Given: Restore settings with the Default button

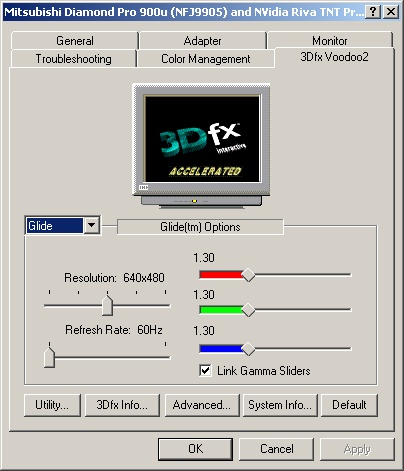Looking at the screenshot, I should pos(349,405).
